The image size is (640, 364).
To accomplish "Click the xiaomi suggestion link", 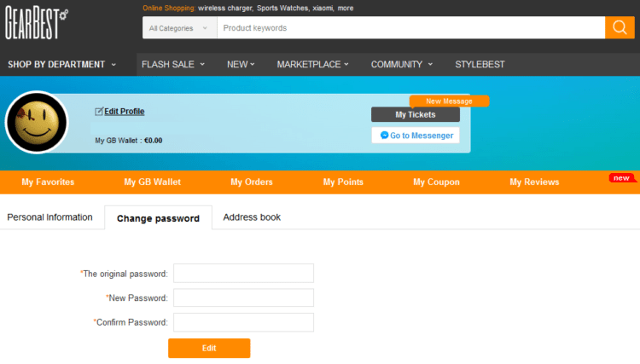I will (x=323, y=9).
